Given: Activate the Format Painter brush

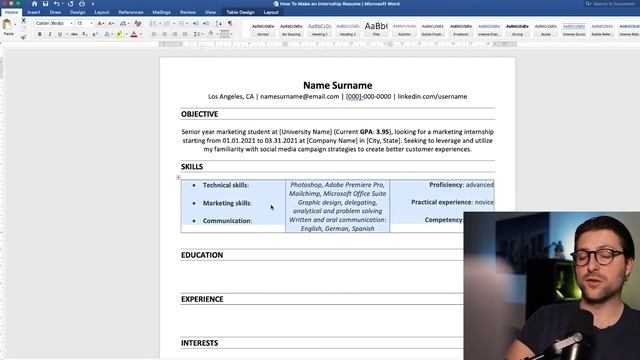Looking at the screenshot, I should pyautogui.click(x=23, y=37).
